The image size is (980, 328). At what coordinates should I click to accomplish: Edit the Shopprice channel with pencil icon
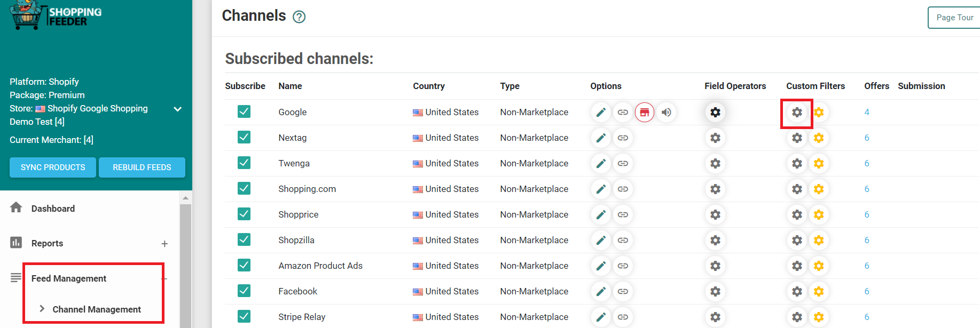601,214
